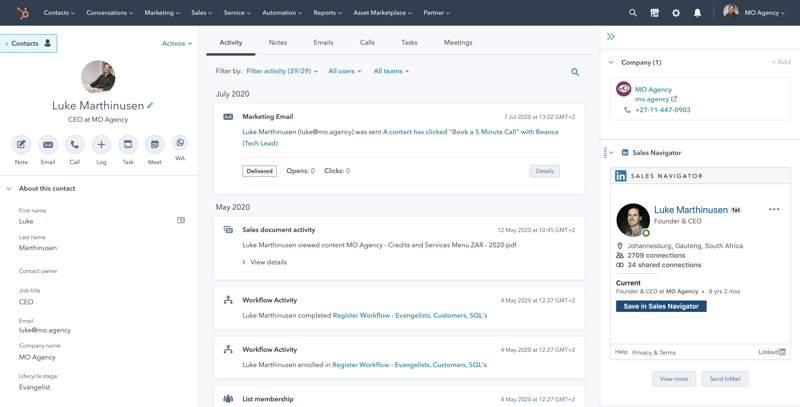800x407 pixels.
Task: Create a Note for this contact
Action: coord(21,145)
